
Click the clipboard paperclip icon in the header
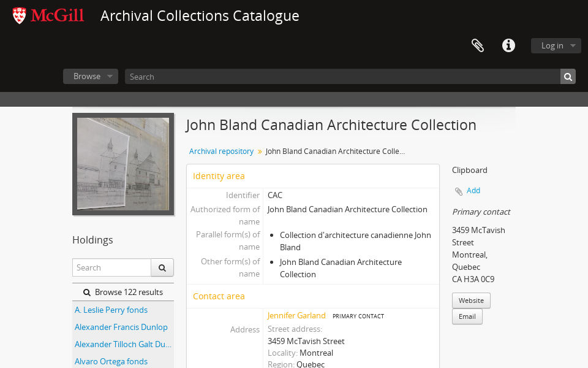point(477,45)
